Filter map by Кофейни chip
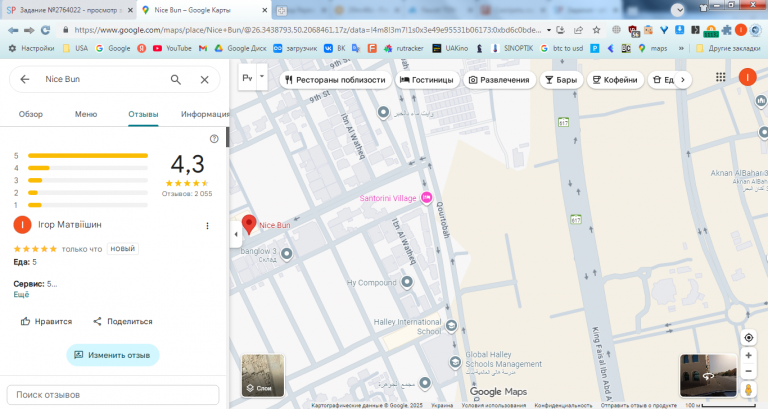This screenshot has width=768, height=409. [x=615, y=80]
